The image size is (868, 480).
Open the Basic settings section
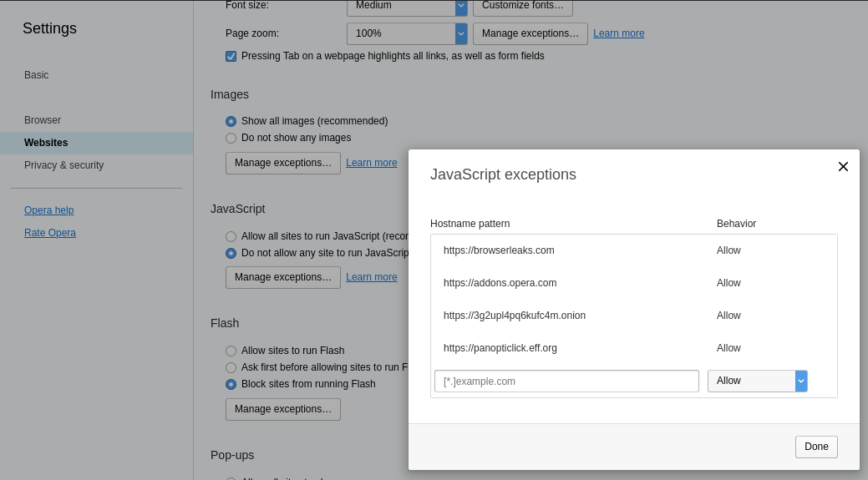tap(37, 75)
